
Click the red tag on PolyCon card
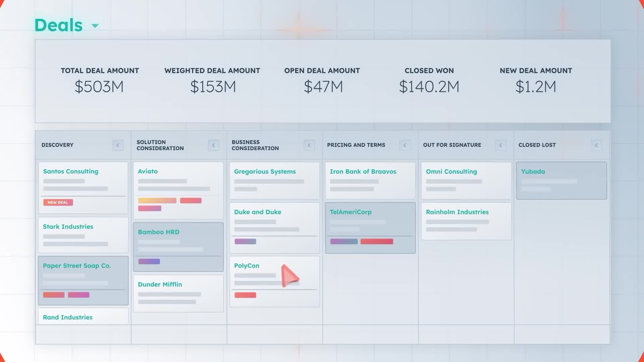(245, 295)
